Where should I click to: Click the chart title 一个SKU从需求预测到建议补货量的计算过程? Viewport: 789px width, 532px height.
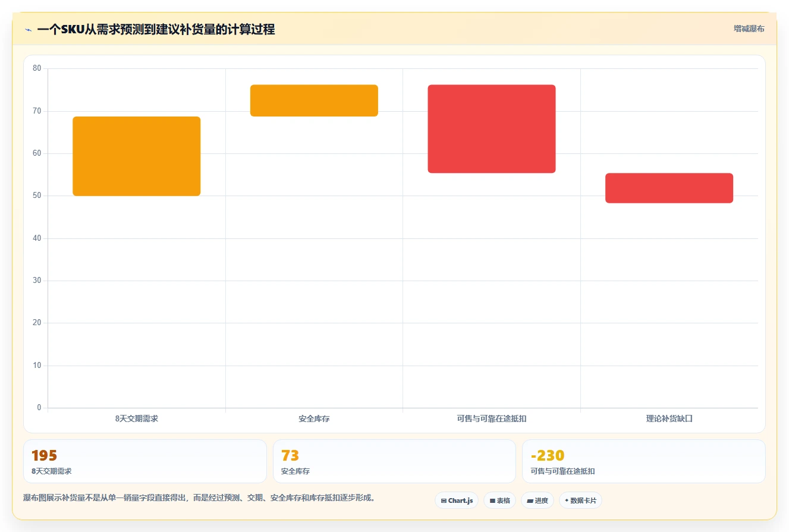click(156, 29)
